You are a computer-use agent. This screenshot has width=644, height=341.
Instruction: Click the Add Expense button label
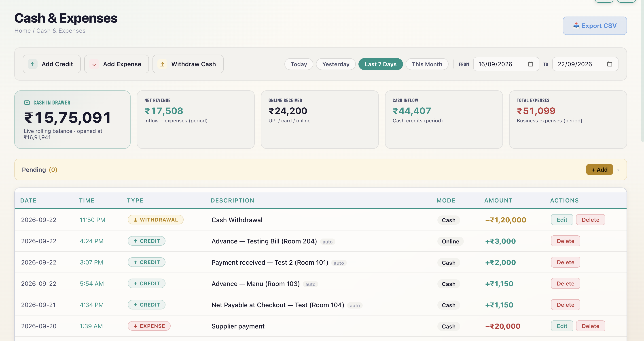(122, 64)
